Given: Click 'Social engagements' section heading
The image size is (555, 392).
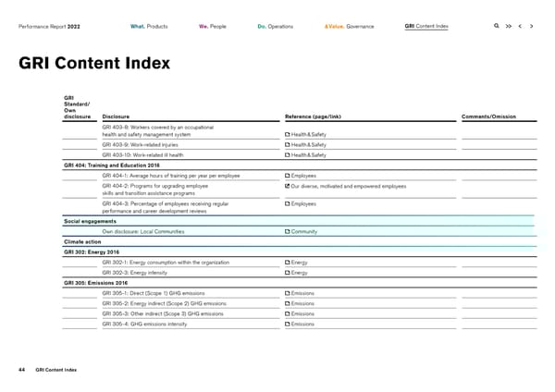Looking at the screenshot, I should click(x=90, y=221).
